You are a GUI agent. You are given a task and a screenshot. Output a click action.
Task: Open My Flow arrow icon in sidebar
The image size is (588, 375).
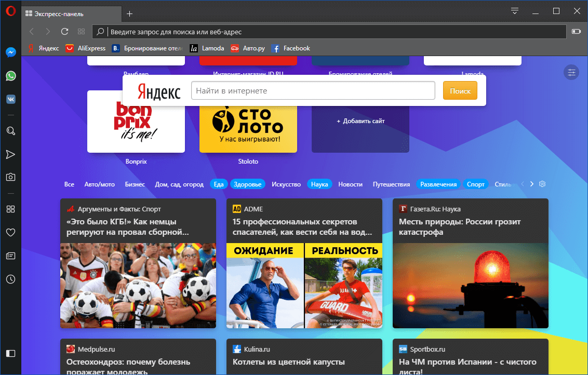[10, 154]
